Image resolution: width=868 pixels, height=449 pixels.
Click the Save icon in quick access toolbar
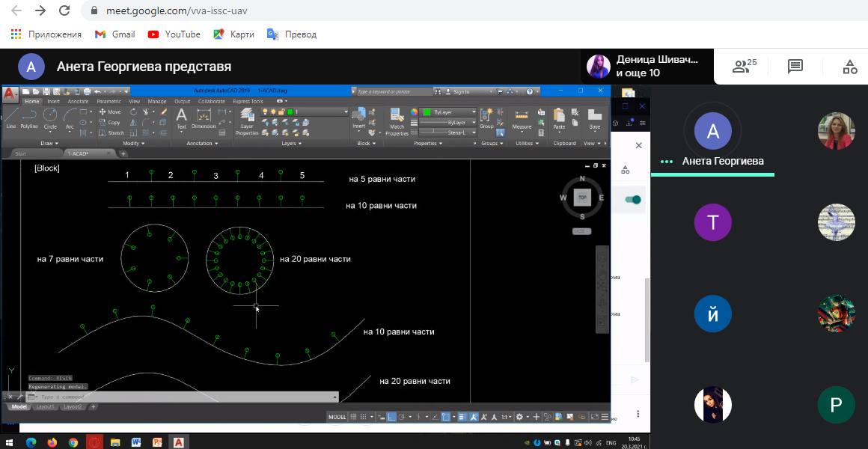click(x=47, y=91)
